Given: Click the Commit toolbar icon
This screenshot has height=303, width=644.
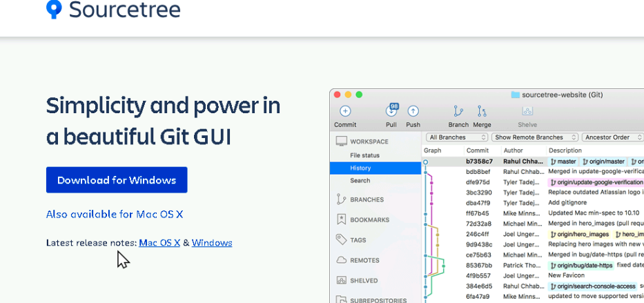Looking at the screenshot, I should click(345, 111).
